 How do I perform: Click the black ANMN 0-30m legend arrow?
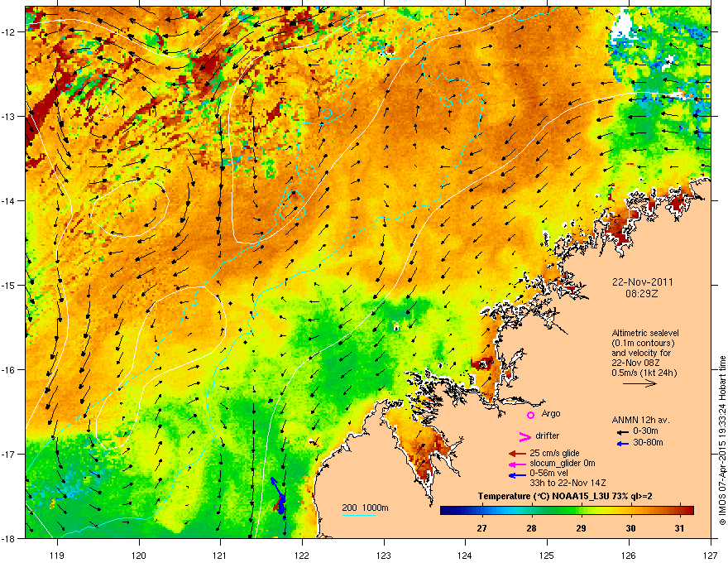(x=623, y=432)
